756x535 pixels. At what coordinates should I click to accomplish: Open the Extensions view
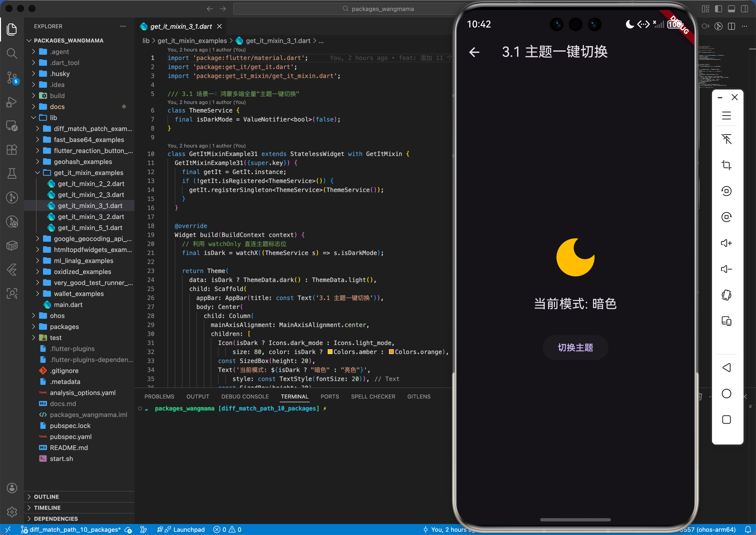pos(12,149)
